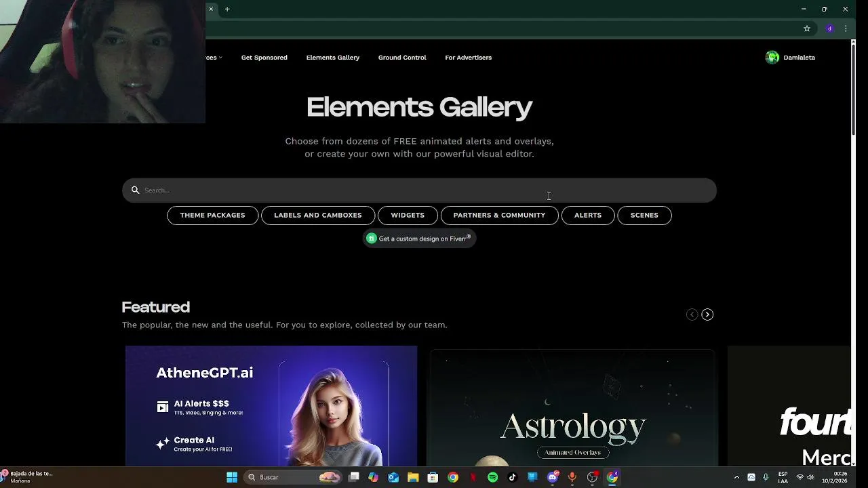Open Spotify from the taskbar

(x=493, y=477)
